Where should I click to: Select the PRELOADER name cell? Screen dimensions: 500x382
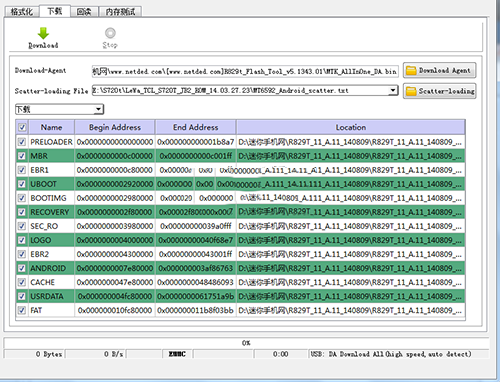click(51, 142)
